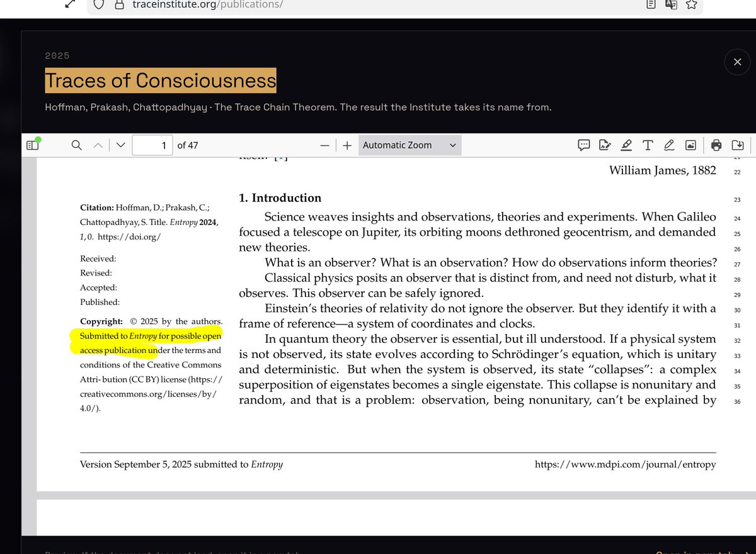Viewport: 756px width, 554px height.
Task: Open find in document search
Action: coord(77,145)
